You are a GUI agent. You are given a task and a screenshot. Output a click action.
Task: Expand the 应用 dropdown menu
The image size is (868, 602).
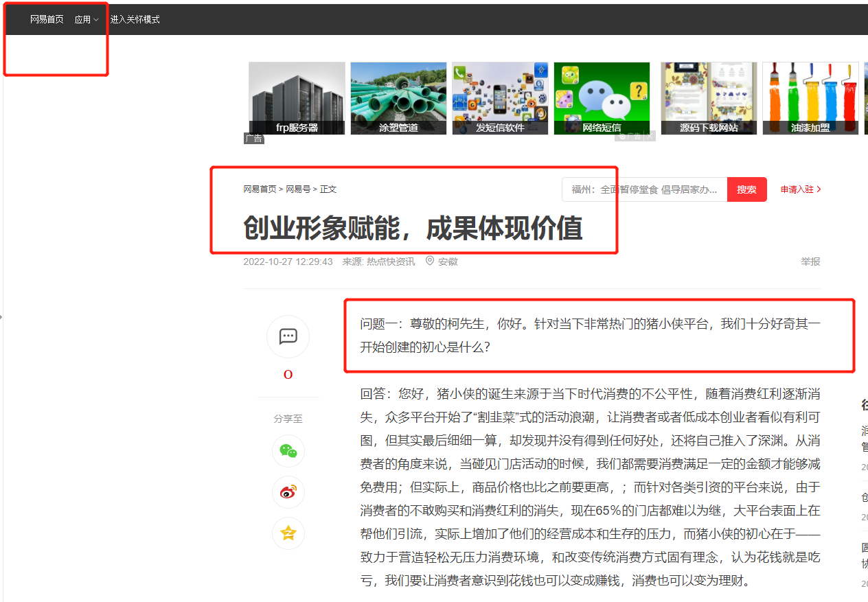87,20
